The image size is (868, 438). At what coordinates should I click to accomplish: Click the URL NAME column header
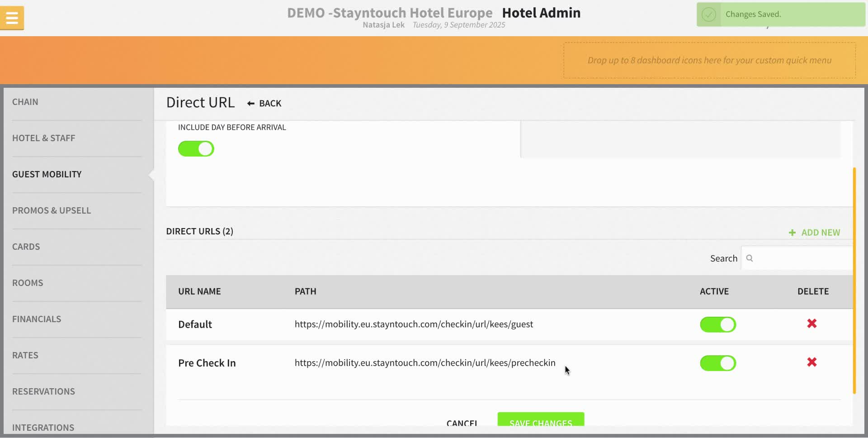tap(199, 291)
